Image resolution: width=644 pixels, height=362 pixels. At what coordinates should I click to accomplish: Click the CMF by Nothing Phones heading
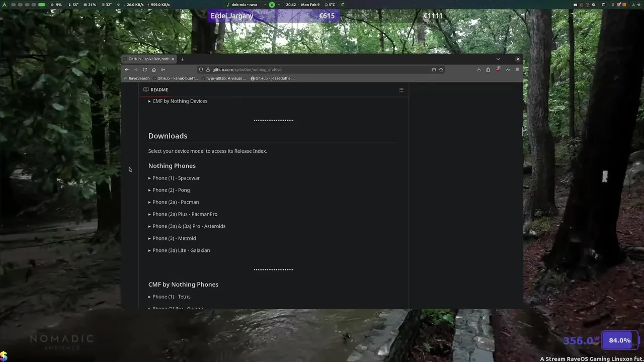click(183, 285)
